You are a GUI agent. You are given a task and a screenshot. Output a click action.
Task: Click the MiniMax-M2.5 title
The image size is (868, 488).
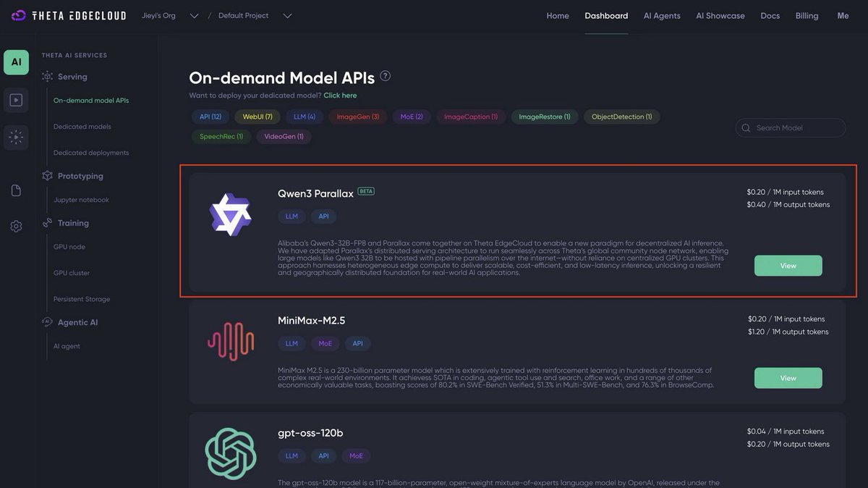(x=312, y=320)
